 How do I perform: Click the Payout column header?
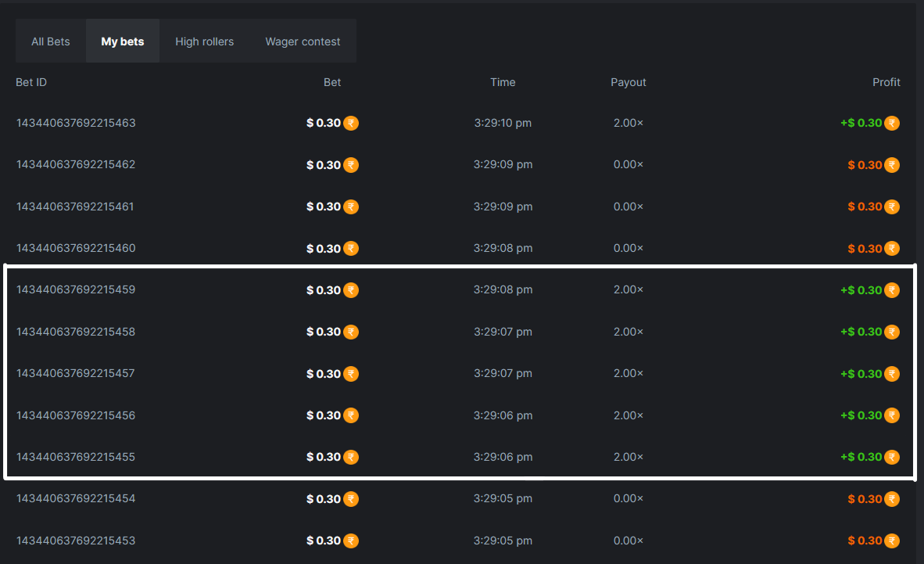[629, 82]
